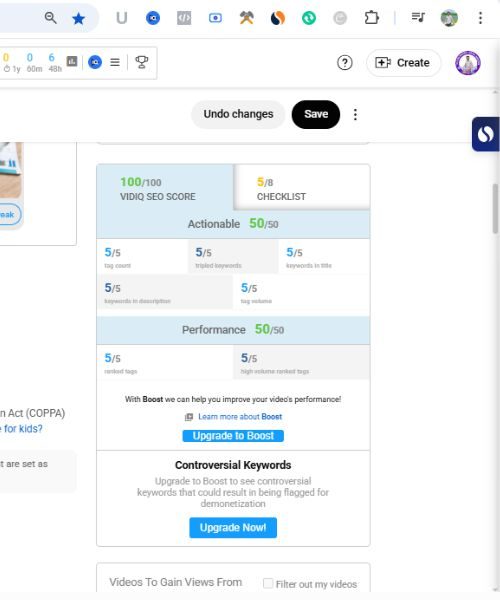
Task: Click the 48h views stat
Action: tap(55, 63)
